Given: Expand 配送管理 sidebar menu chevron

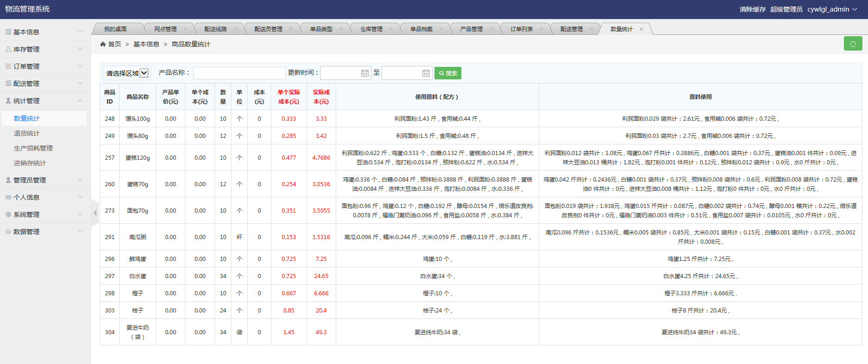Looking at the screenshot, I should [80, 84].
